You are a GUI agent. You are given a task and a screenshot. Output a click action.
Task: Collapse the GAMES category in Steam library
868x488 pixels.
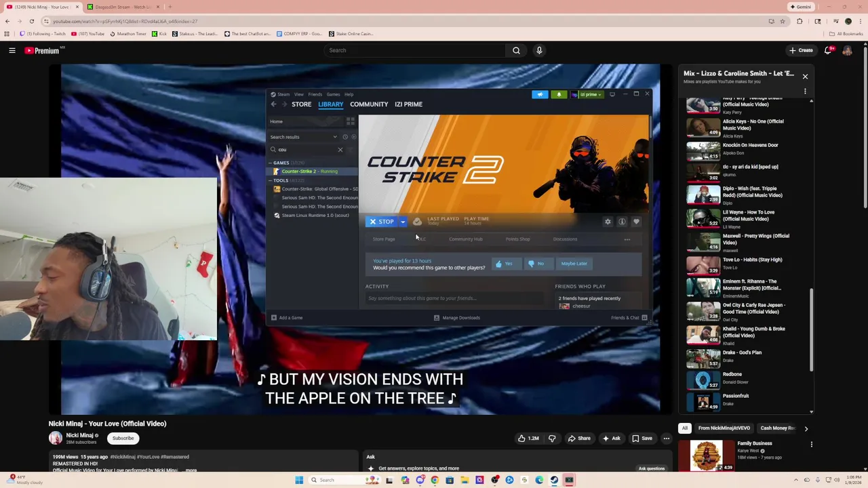[x=271, y=163]
